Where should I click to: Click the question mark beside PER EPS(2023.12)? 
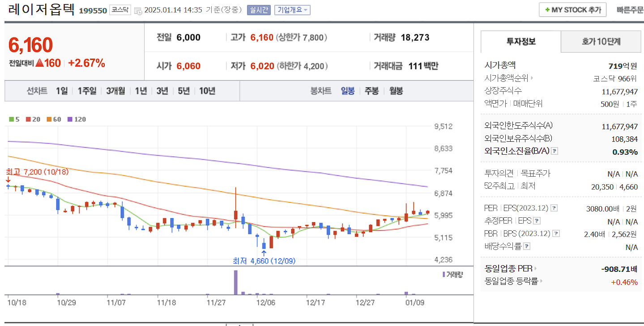554,208
